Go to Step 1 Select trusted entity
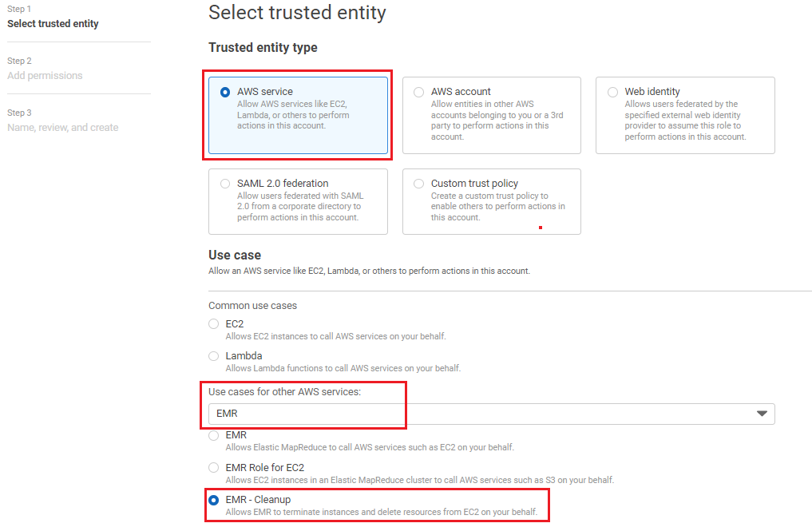The width and height of the screenshot is (812, 531). coord(53,24)
